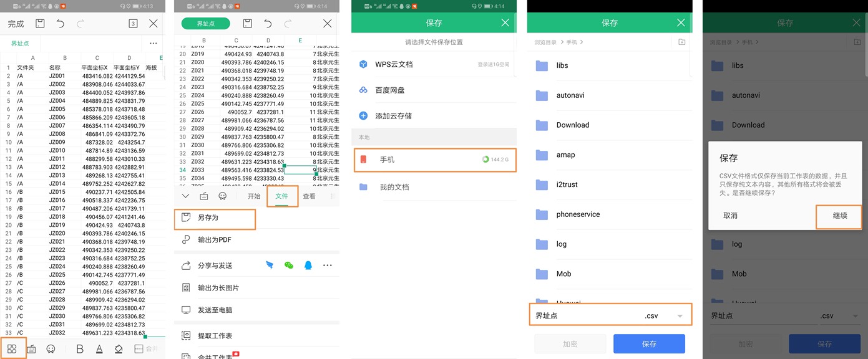This screenshot has width=868, height=359.
Task: Tap the sheet count icon showing 3
Action: point(133,24)
